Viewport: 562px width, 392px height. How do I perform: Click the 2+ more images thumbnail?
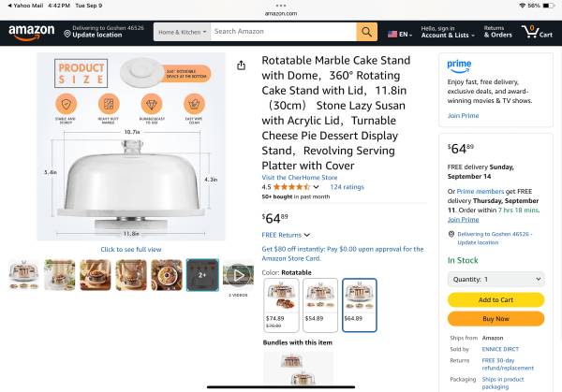coord(202,274)
